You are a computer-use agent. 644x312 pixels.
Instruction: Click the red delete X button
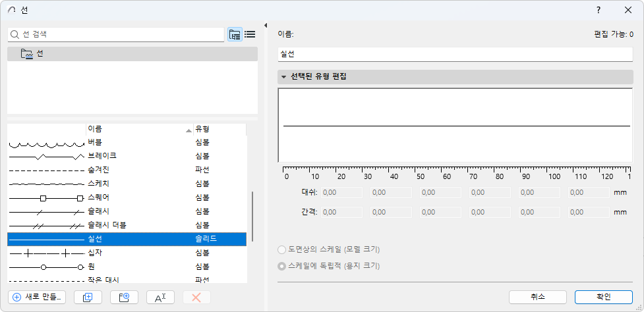pyautogui.click(x=196, y=298)
